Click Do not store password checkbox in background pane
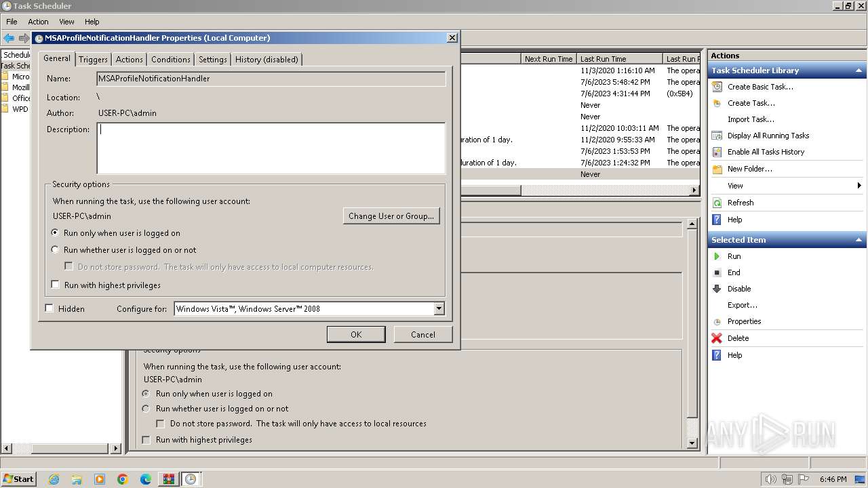The width and height of the screenshot is (868, 488). (x=161, y=424)
